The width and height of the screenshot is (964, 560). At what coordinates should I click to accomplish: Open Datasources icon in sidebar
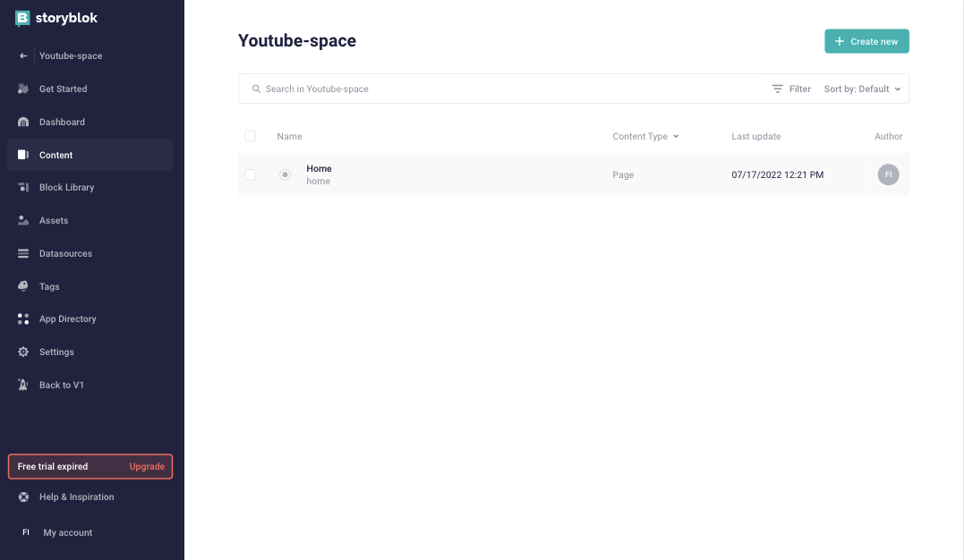coord(23,253)
